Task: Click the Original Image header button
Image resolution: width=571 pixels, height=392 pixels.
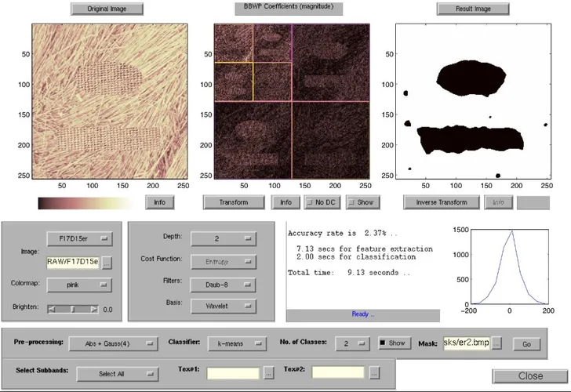Action: [107, 9]
